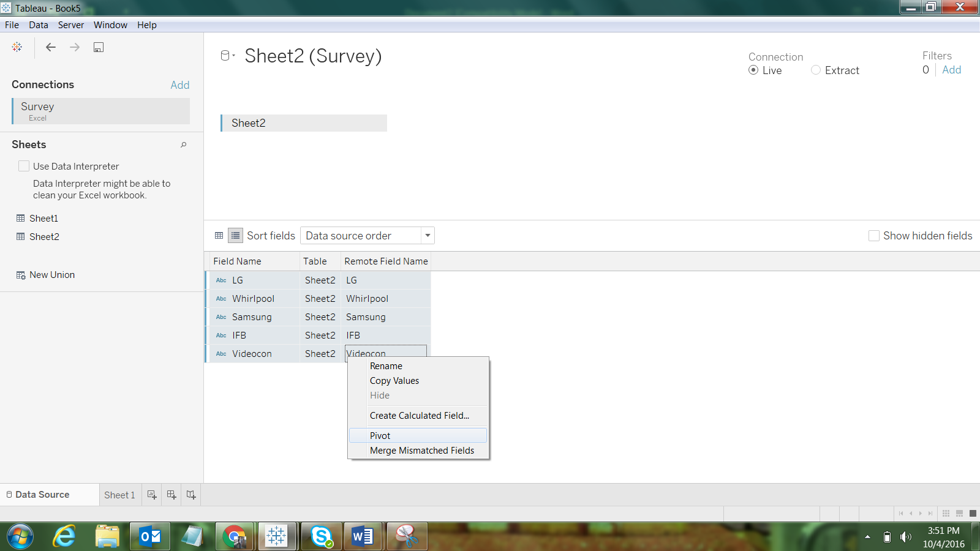Choose Copy Values from the context menu
980x551 pixels.
[x=418, y=381]
